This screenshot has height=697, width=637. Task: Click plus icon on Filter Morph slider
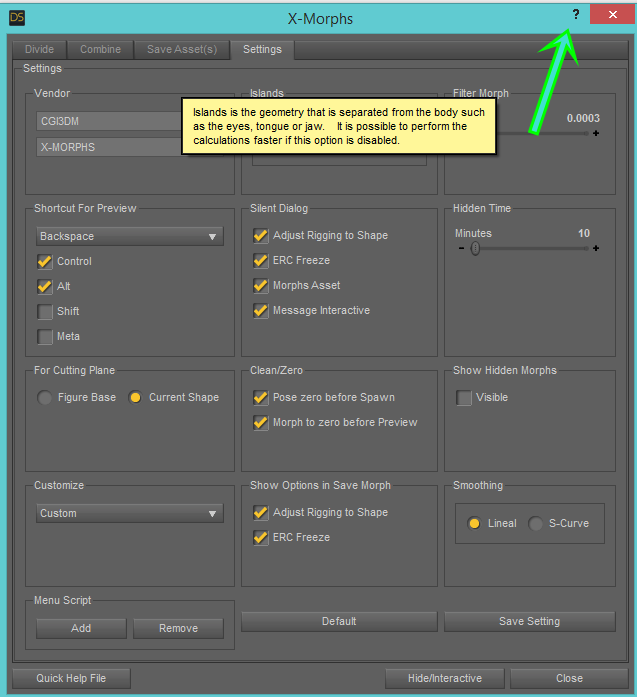(x=596, y=133)
